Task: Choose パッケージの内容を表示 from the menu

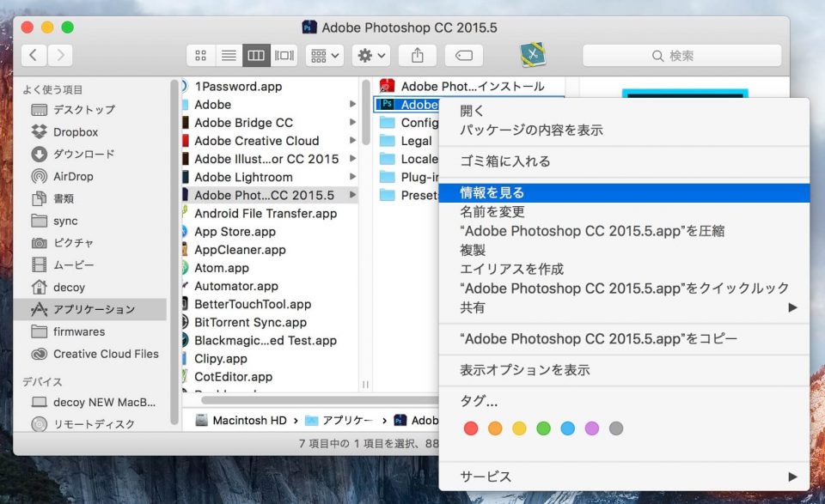Action: click(624, 130)
